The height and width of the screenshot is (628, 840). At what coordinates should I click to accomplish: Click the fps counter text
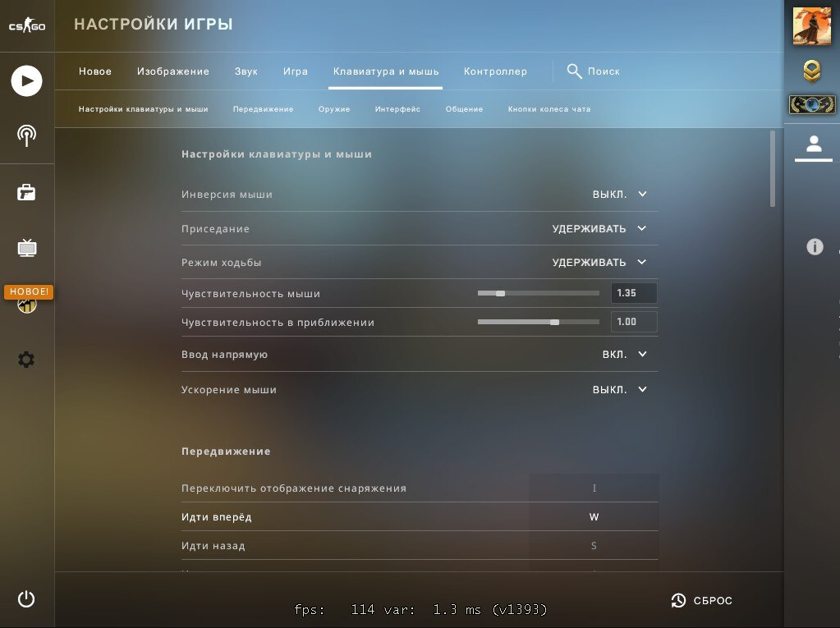tap(420, 610)
